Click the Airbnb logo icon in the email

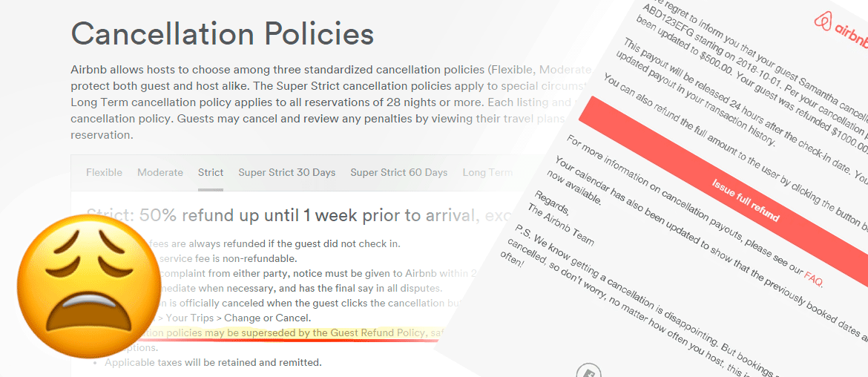[x=822, y=24]
